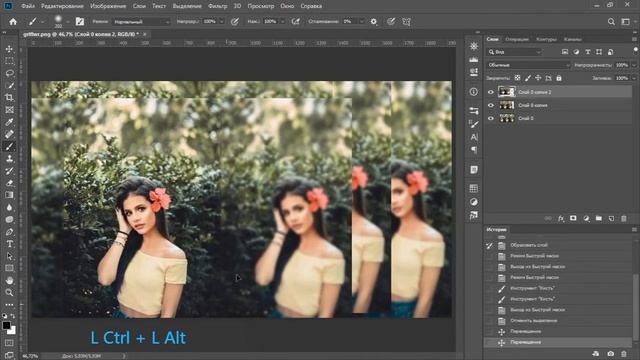Switch to the Операции tab
This screenshot has width=640, height=360.
click(517, 39)
